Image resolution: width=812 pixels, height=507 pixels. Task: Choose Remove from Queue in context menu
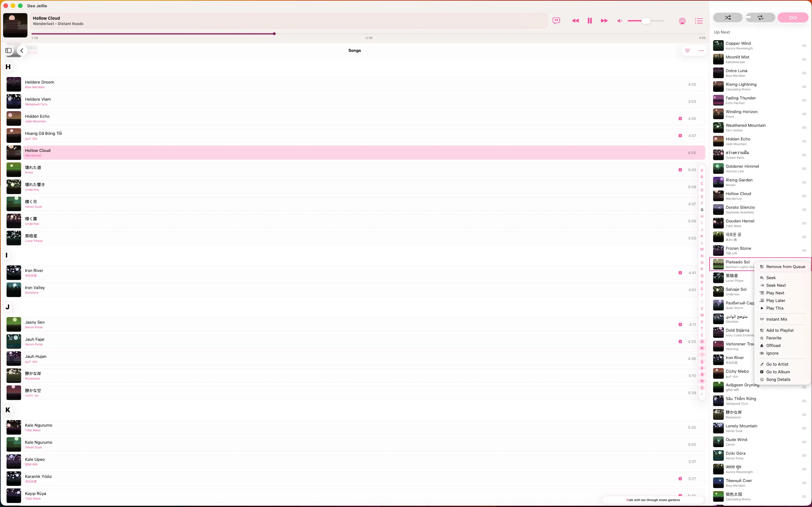(785, 266)
